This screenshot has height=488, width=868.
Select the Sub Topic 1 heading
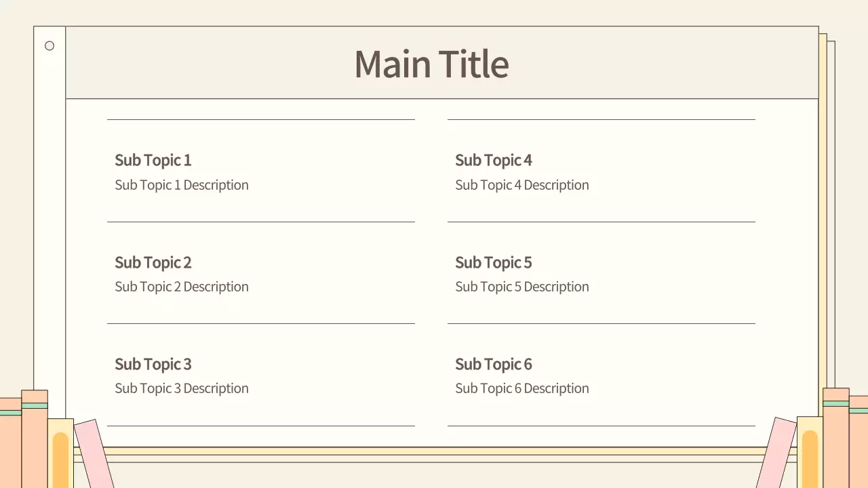[153, 161]
